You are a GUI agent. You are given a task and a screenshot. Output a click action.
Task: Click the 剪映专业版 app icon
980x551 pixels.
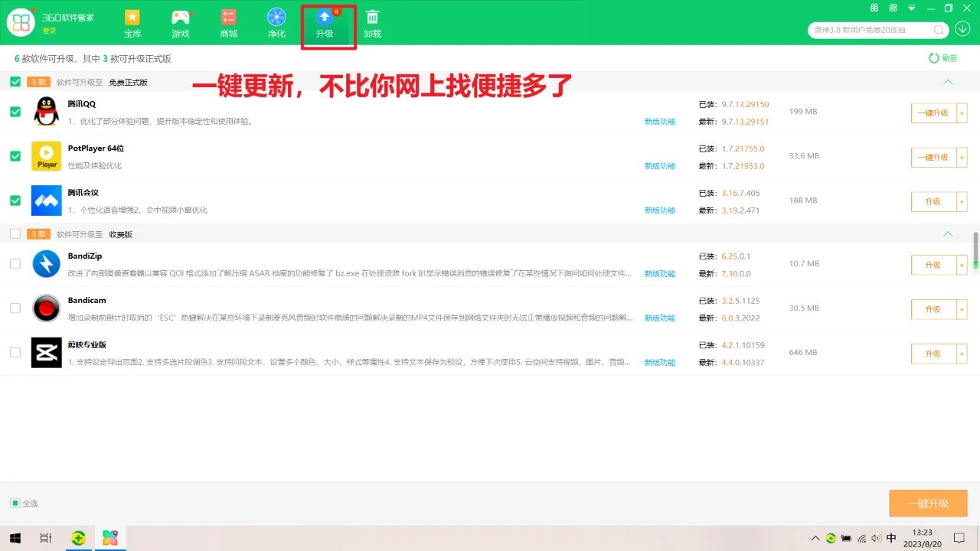(46, 353)
